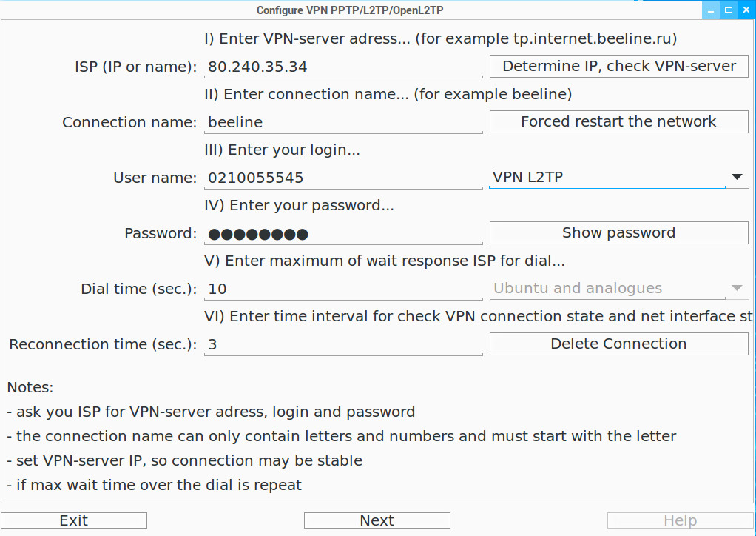This screenshot has width=756, height=536.
Task: Click into the Password field
Action: click(343, 234)
